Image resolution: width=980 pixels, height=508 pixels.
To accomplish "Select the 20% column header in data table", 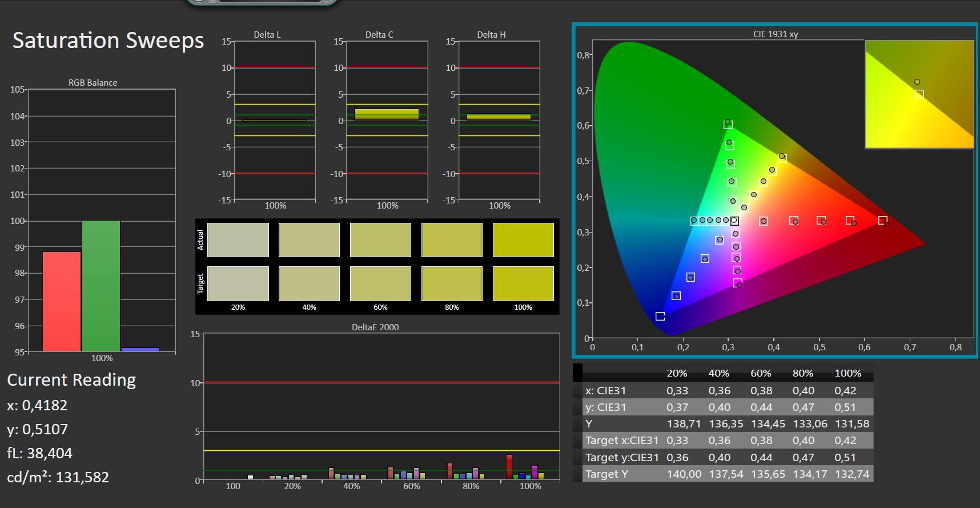I will pos(677,373).
